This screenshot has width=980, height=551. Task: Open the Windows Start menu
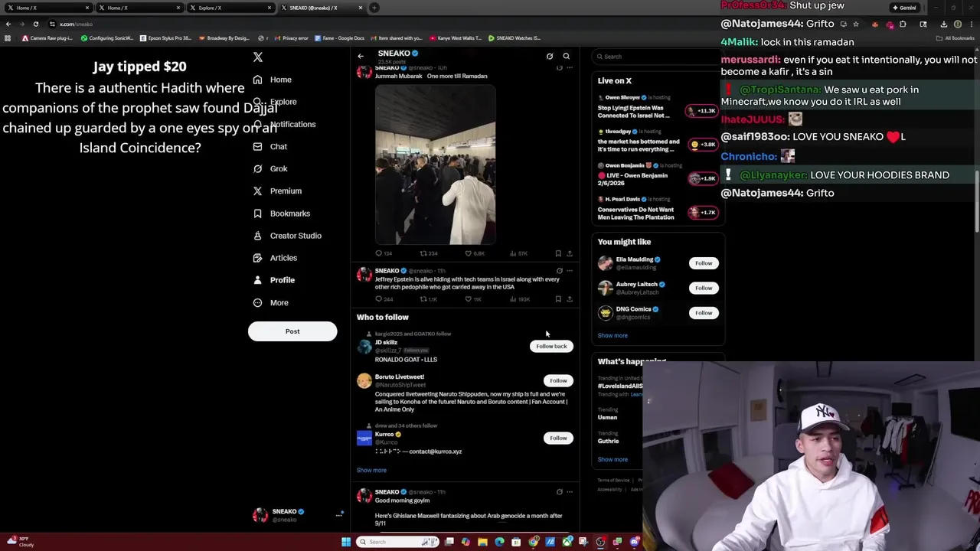[x=346, y=542]
